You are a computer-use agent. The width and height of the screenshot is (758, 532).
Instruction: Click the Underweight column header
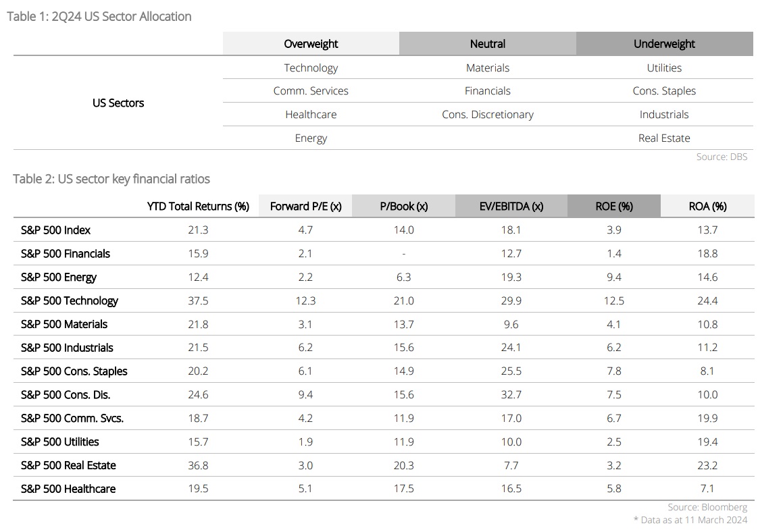point(664,44)
